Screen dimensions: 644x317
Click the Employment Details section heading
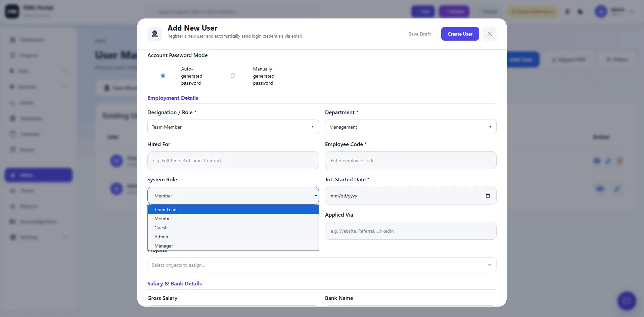click(173, 98)
